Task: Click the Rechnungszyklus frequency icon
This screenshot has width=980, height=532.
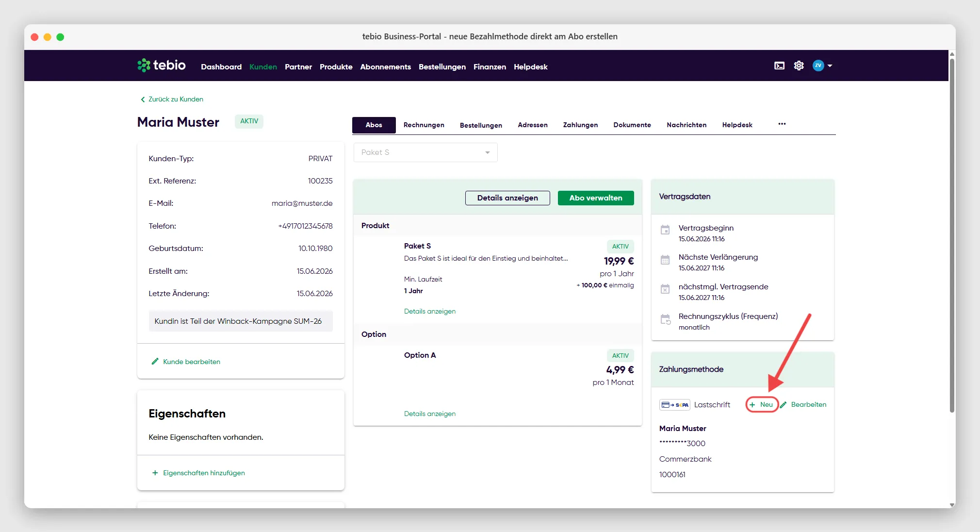Action: coord(666,319)
